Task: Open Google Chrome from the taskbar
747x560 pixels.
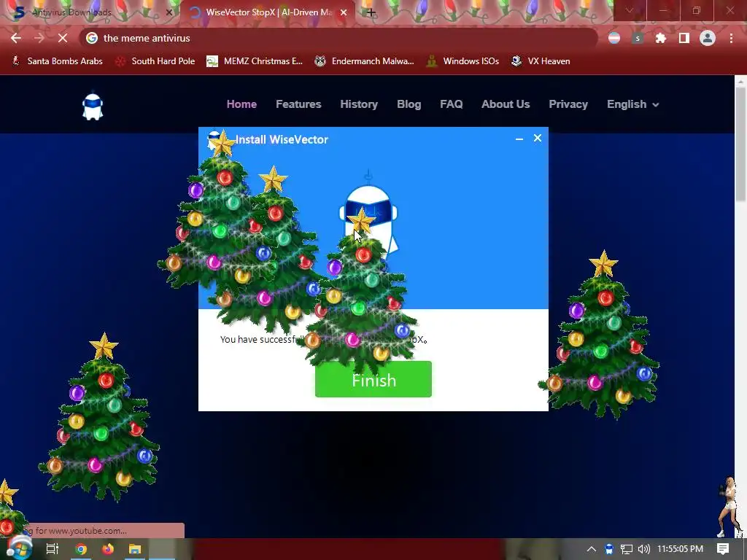Action: pos(81,549)
